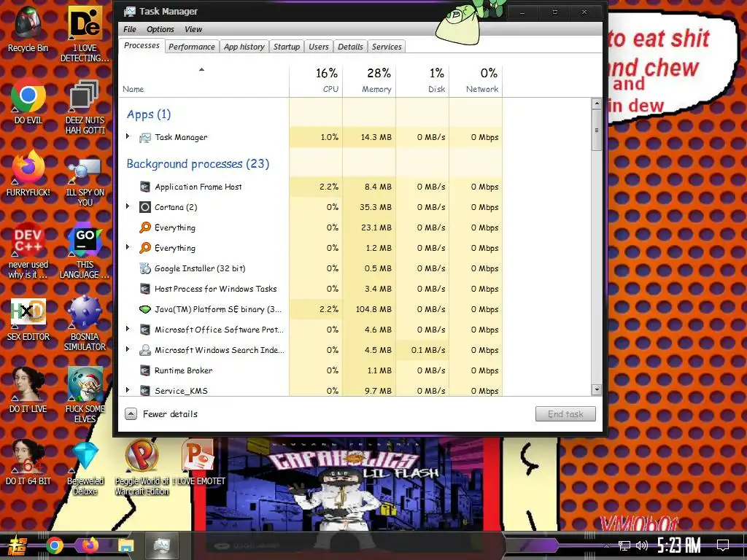The image size is (747, 560).
Task: Expand the Service_KMS process row
Action: click(128, 390)
